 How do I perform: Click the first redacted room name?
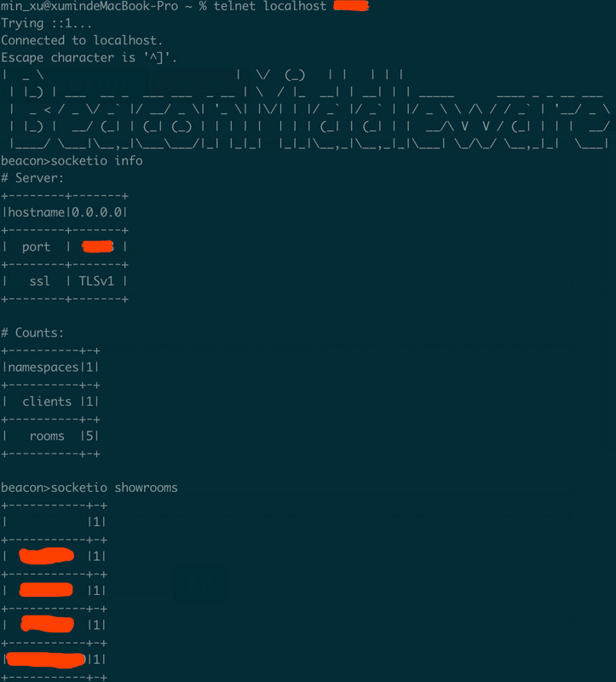click(x=47, y=557)
